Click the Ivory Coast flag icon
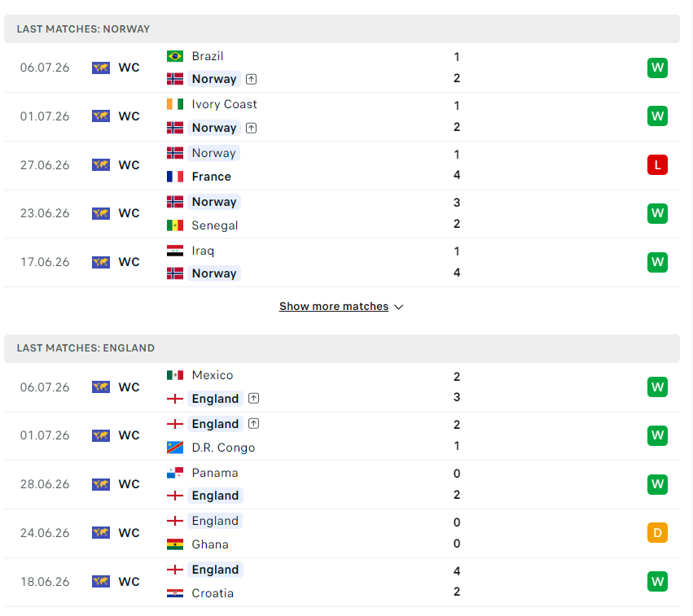This screenshot has height=616, width=693. tap(175, 104)
